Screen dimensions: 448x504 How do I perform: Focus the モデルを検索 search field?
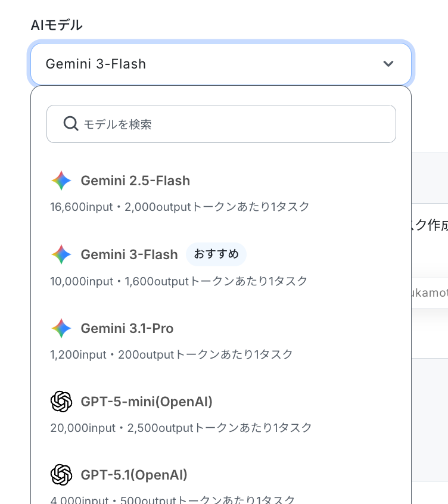(221, 124)
